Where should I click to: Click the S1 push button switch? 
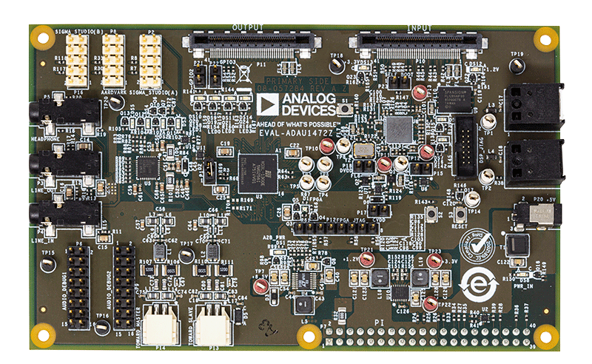tap(344, 109)
